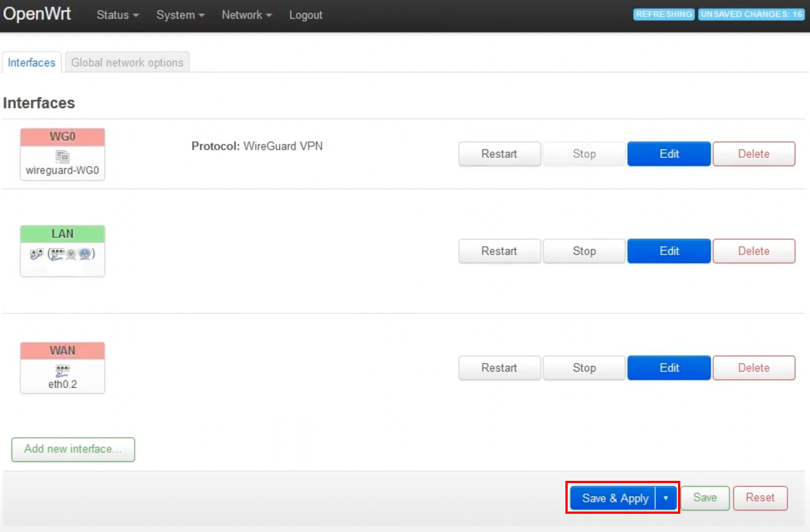This screenshot has width=810, height=532.
Task: Reset pending configuration changes
Action: pyautogui.click(x=760, y=498)
